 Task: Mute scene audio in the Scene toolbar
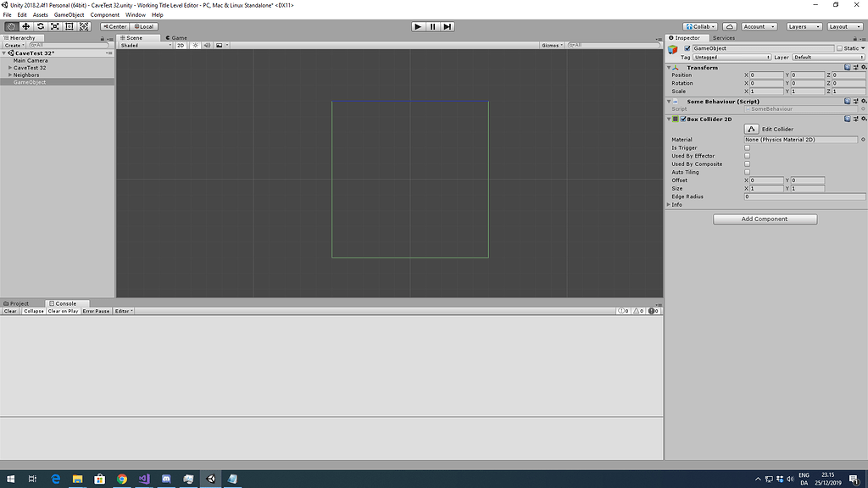pyautogui.click(x=208, y=45)
